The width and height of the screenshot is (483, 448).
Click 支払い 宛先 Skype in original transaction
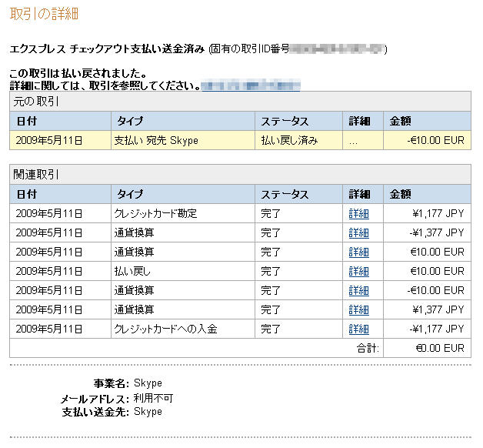click(156, 141)
